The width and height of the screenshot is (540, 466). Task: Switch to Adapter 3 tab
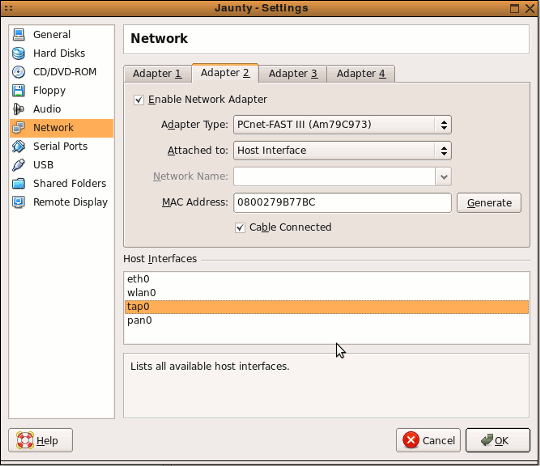click(293, 74)
